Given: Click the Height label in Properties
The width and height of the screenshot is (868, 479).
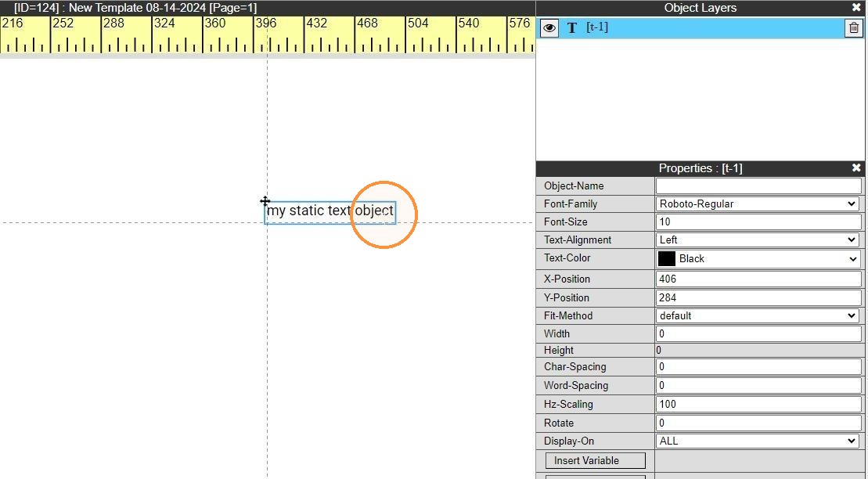Looking at the screenshot, I should 559,350.
